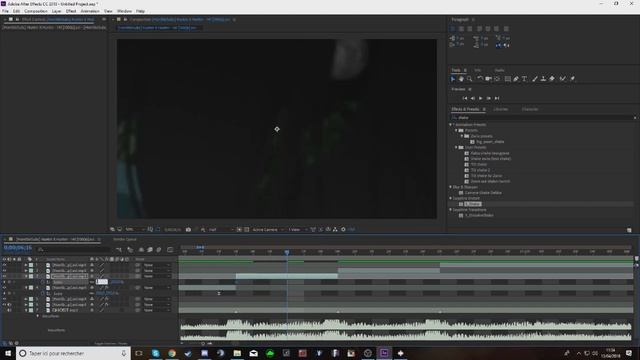Select the Clone Stamp tool

click(543, 79)
